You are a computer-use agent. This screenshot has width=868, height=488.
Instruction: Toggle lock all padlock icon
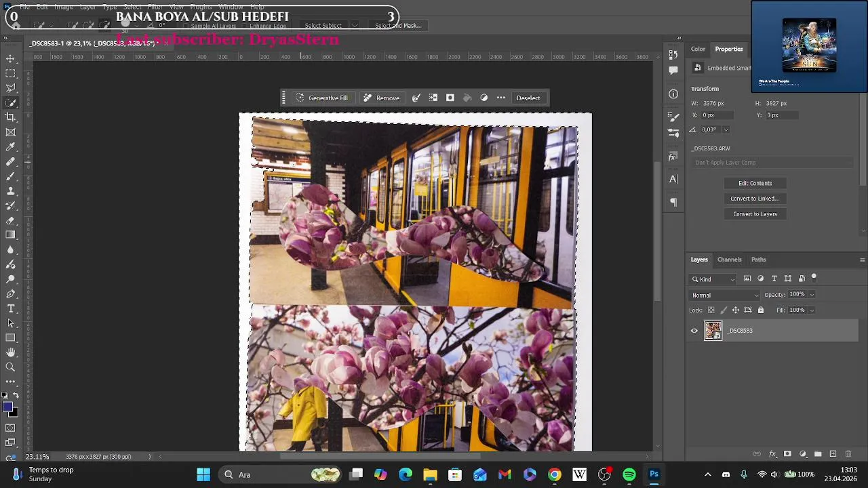click(760, 310)
